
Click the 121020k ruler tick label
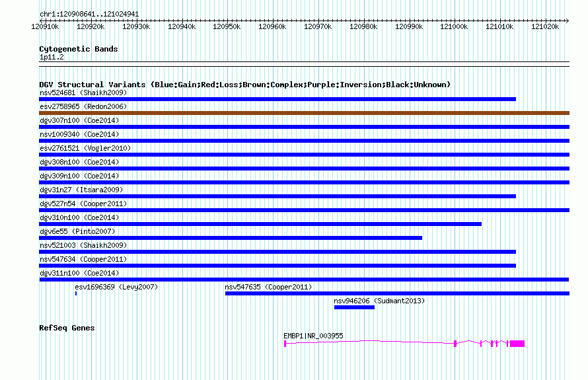click(x=545, y=26)
